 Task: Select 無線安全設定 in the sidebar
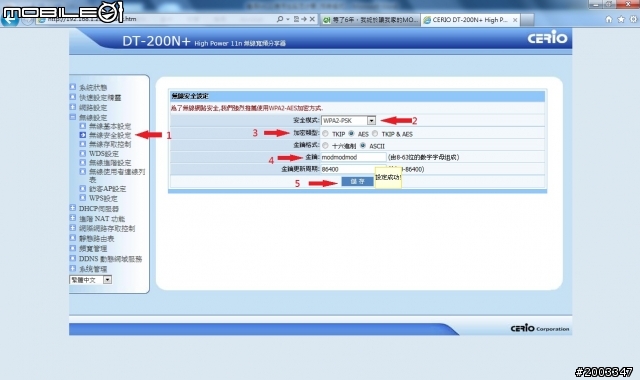(x=110, y=135)
